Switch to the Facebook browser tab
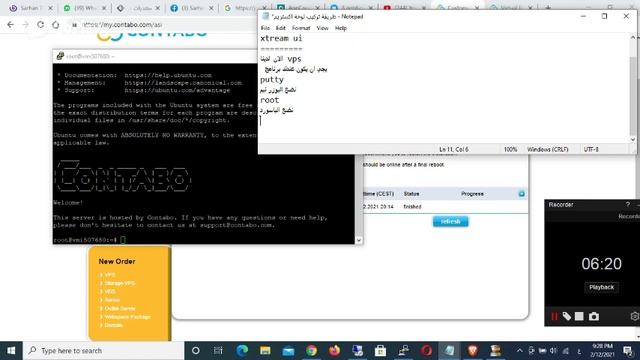This screenshot has height=360, width=640. tap(192, 8)
